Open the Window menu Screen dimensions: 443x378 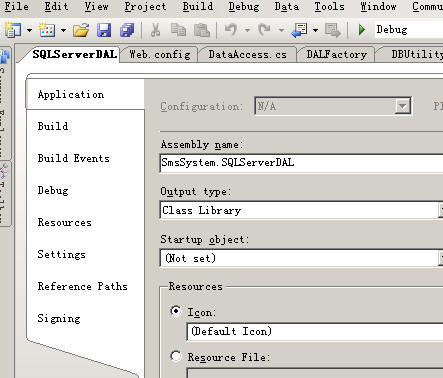378,6
